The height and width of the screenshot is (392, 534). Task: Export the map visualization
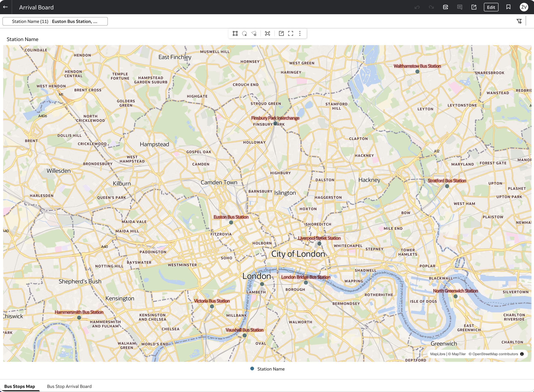click(x=281, y=33)
